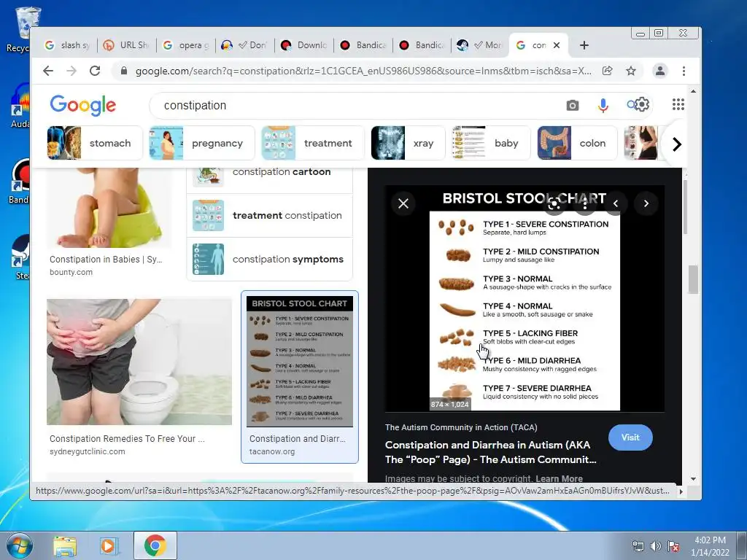
Task: Show the previous image in preview
Action: (616, 203)
